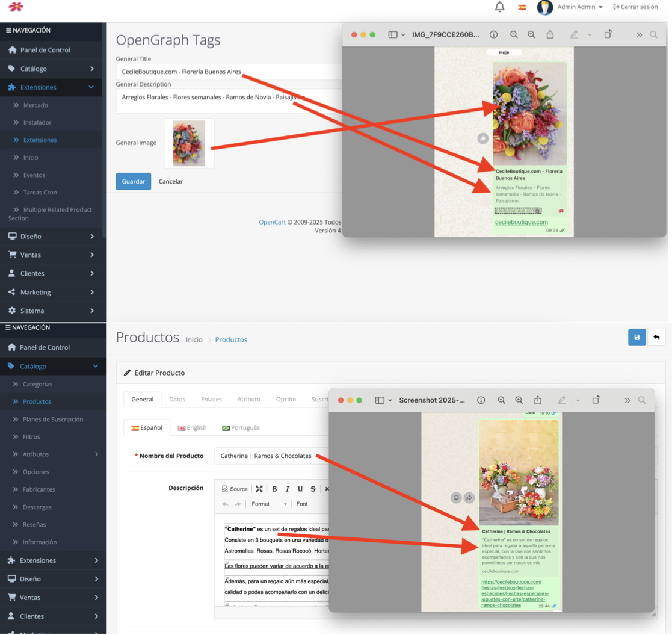672x635 pixels.
Task: Click the General Image flower thumbnail
Action: click(x=189, y=143)
